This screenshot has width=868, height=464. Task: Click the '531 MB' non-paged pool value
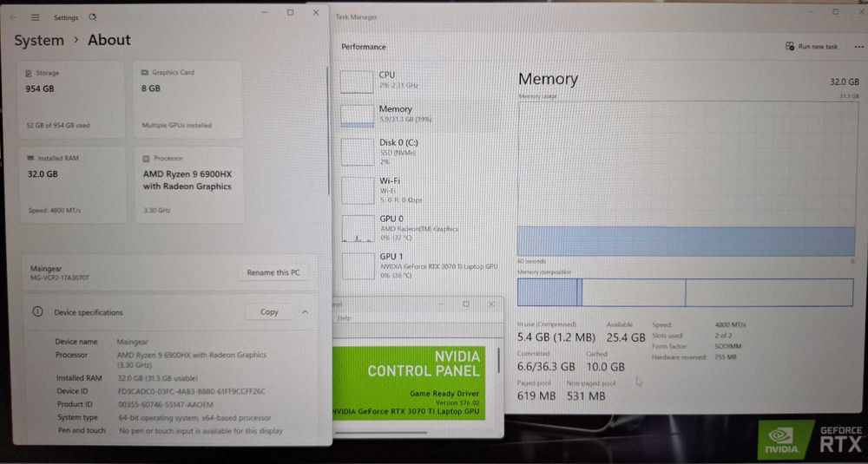point(586,396)
